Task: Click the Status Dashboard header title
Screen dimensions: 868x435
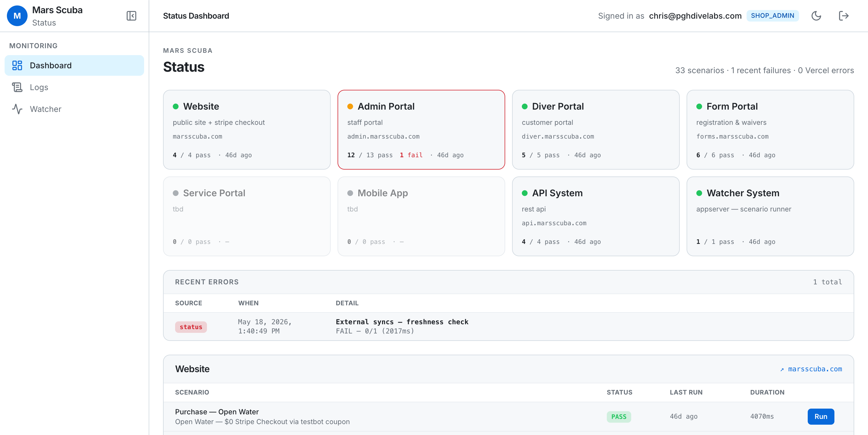Action: coord(196,16)
